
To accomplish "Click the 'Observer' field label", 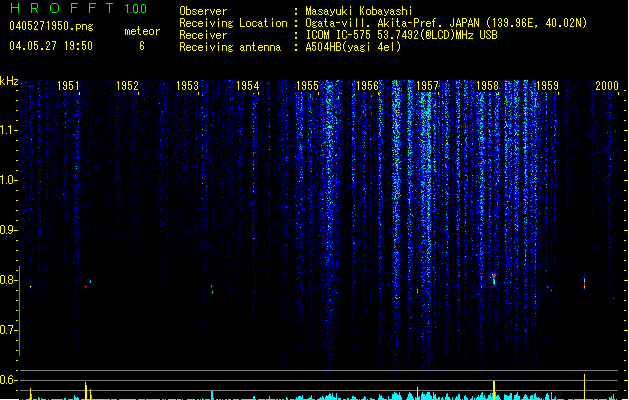I will 203,11.
